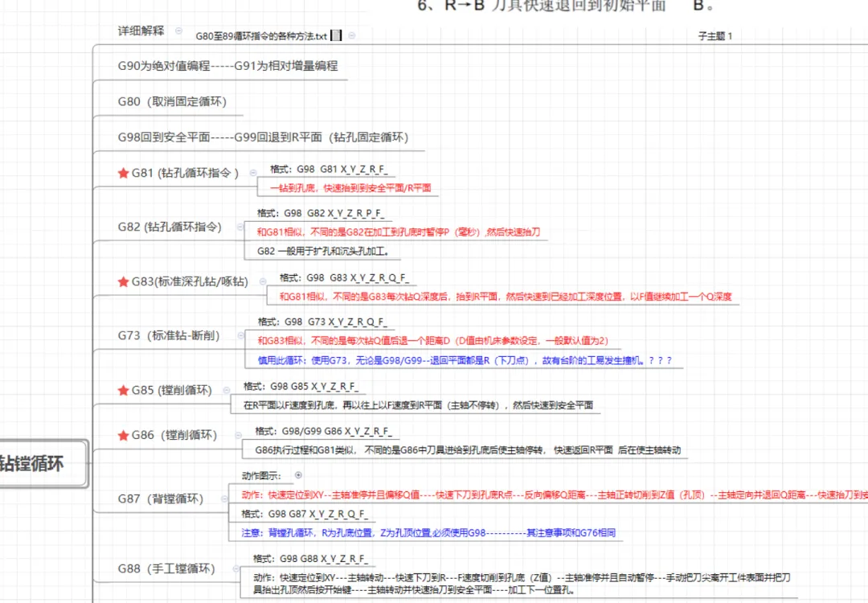This screenshot has width=868, height=603.
Task: Select the G87 (背镗循环) topic
Action: coord(161,499)
